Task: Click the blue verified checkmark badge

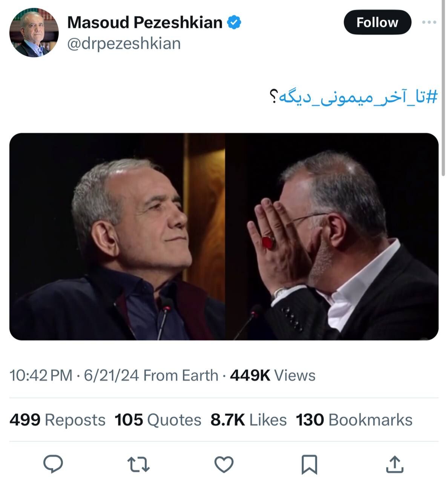Action: coord(234,23)
